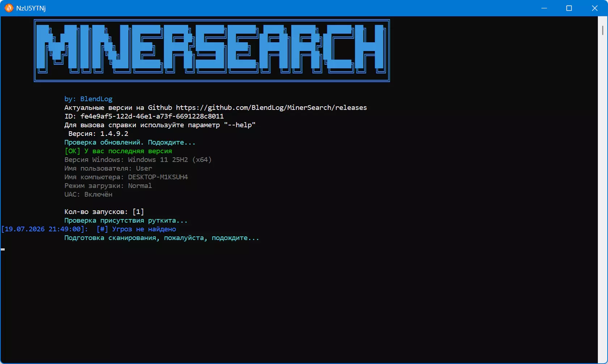The image size is (608, 364).
Task: Click the blinking cursor at the prompt
Action: point(3,249)
